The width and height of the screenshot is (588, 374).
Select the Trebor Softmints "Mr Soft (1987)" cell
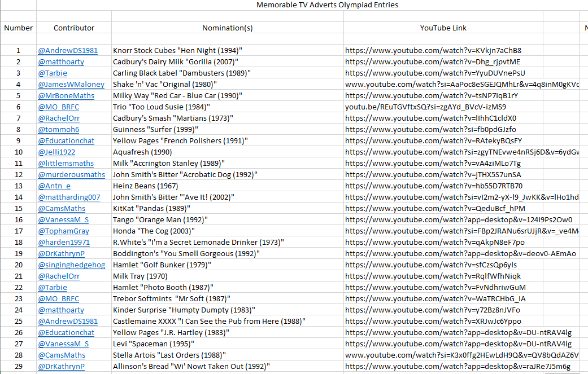(228, 299)
